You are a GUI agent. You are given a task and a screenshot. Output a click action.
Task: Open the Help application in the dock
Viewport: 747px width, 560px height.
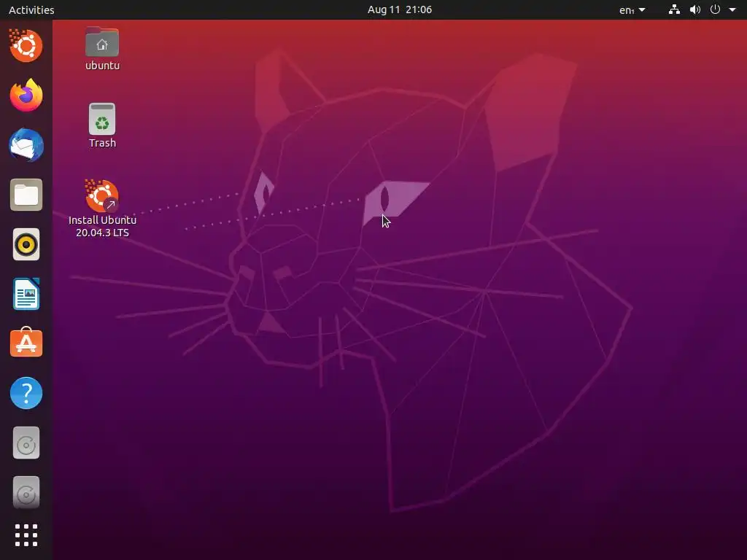pos(26,393)
